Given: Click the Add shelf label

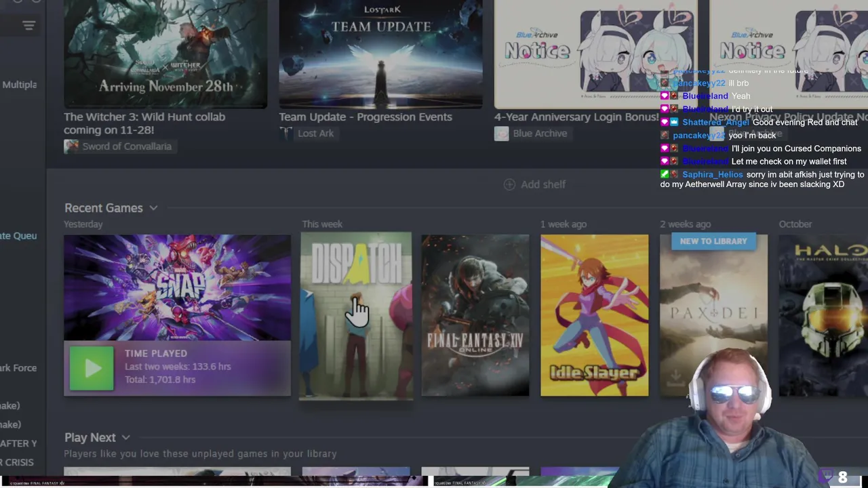Looking at the screenshot, I should tap(543, 184).
